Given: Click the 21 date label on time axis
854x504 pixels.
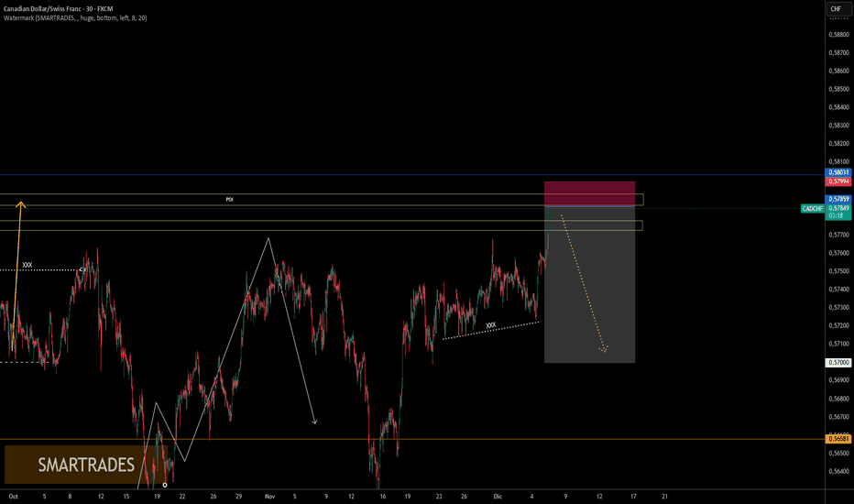Looking at the screenshot, I should tap(664, 497).
